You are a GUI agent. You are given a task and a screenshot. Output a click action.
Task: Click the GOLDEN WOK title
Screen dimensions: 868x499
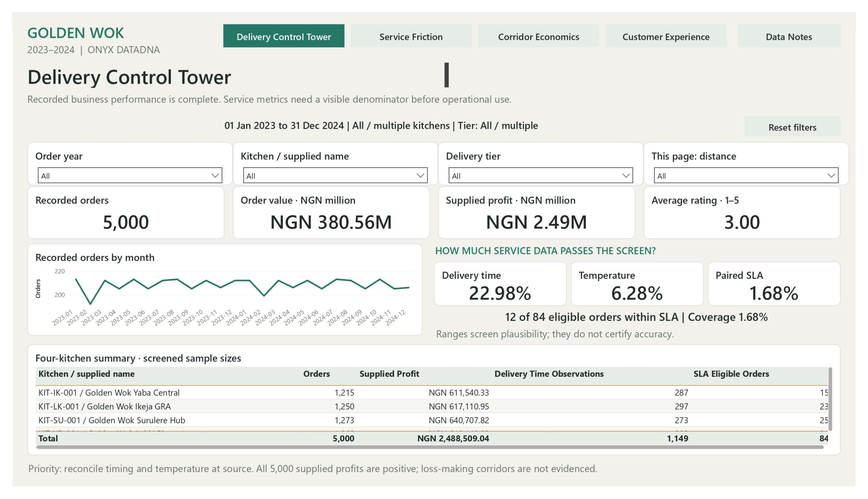pyautogui.click(x=76, y=33)
